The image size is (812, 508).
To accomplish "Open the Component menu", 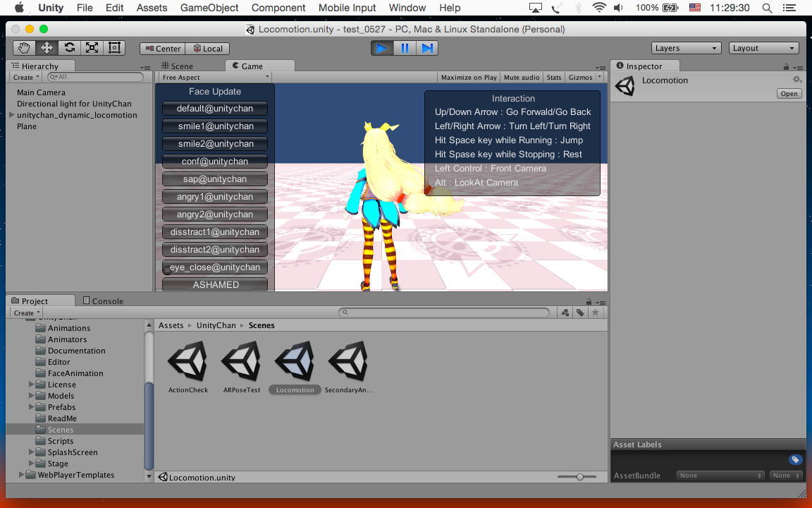I will (278, 8).
